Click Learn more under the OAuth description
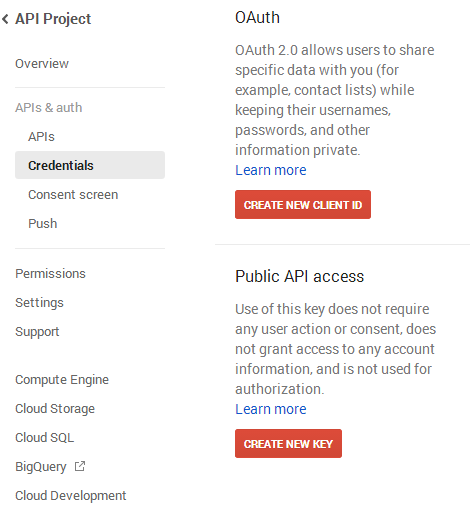Image resolution: width=470 pixels, height=518 pixels. [x=271, y=170]
